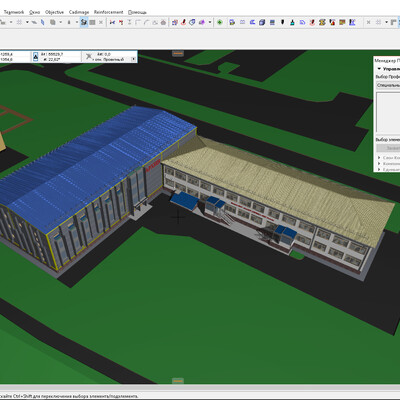Click the teal bottle toolbar icon

292,22
